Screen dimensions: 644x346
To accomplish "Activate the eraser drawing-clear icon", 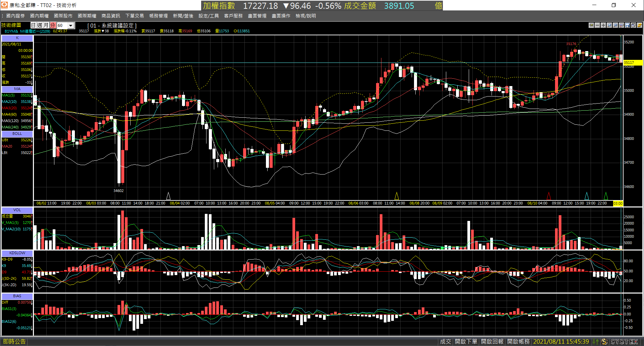I will coord(622,25).
